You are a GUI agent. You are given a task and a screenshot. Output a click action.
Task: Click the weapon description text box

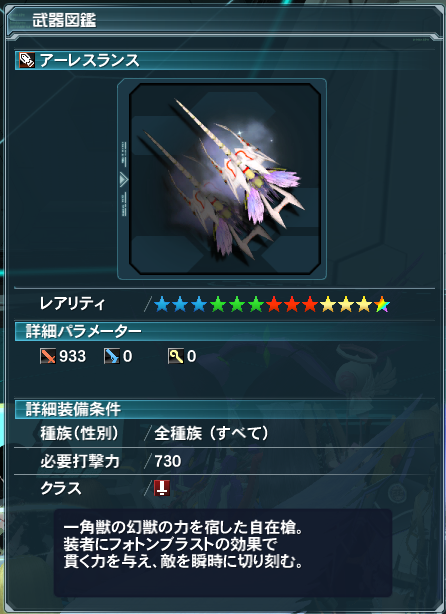[x=223, y=552]
